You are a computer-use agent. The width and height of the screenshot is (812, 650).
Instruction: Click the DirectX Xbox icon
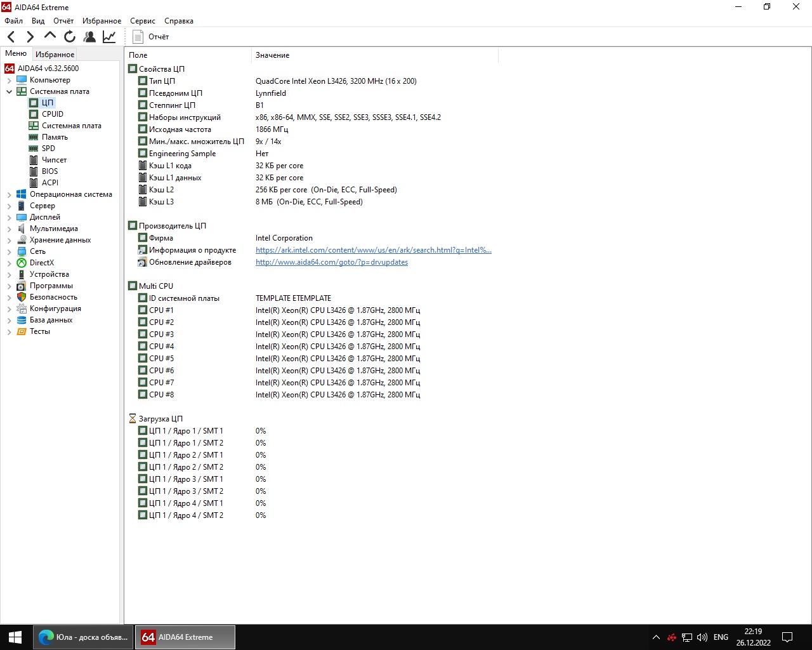tap(22, 263)
